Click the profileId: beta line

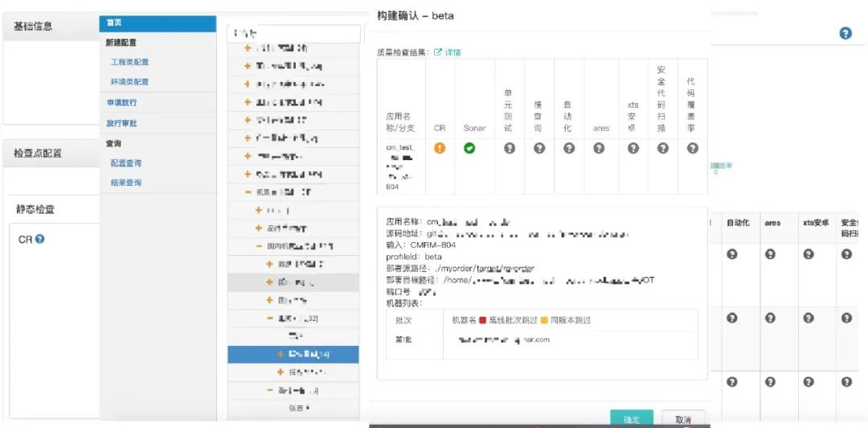click(x=414, y=257)
